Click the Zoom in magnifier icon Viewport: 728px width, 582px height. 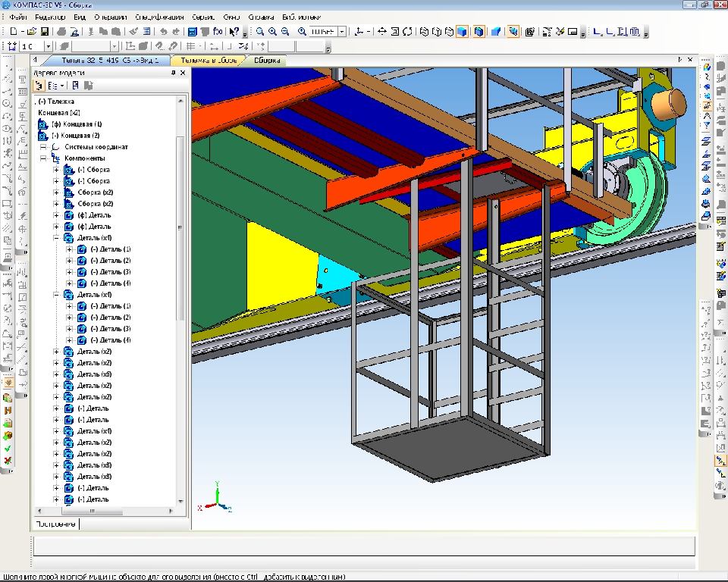[x=272, y=32]
